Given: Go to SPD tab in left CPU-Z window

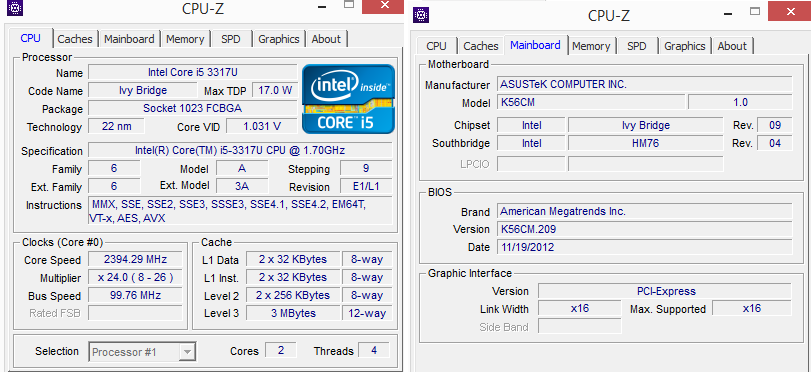Looking at the screenshot, I should coord(231,39).
